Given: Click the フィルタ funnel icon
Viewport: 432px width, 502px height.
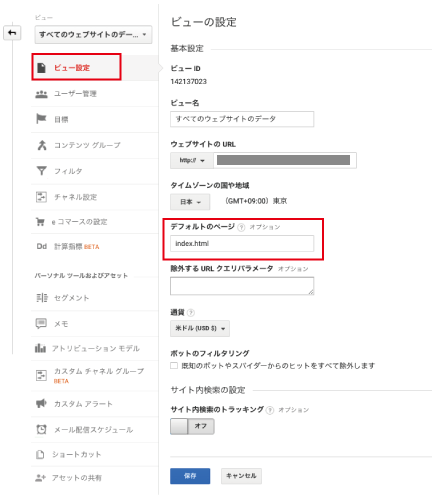Looking at the screenshot, I should point(41,171).
